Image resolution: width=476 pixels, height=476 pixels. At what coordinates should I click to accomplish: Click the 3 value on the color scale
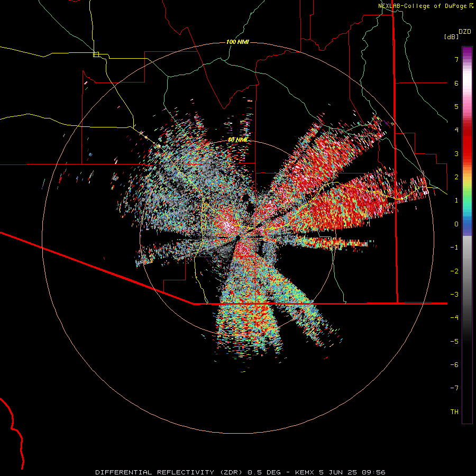click(456, 153)
